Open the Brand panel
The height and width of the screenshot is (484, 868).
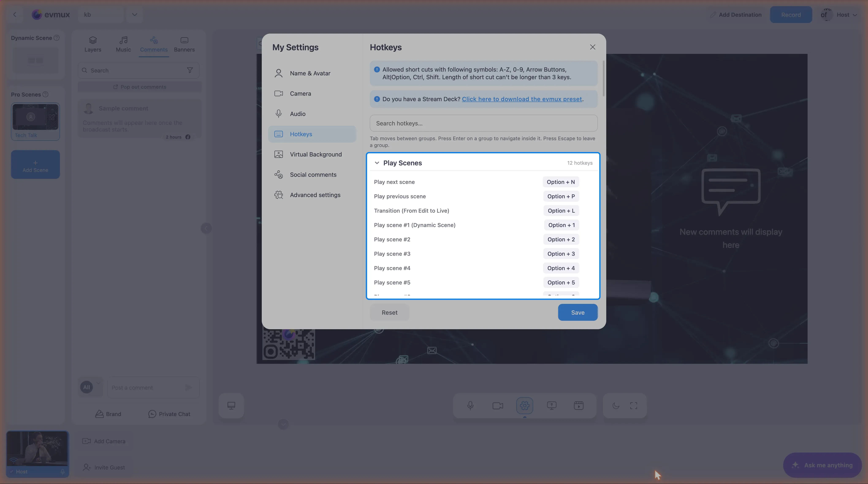point(108,414)
